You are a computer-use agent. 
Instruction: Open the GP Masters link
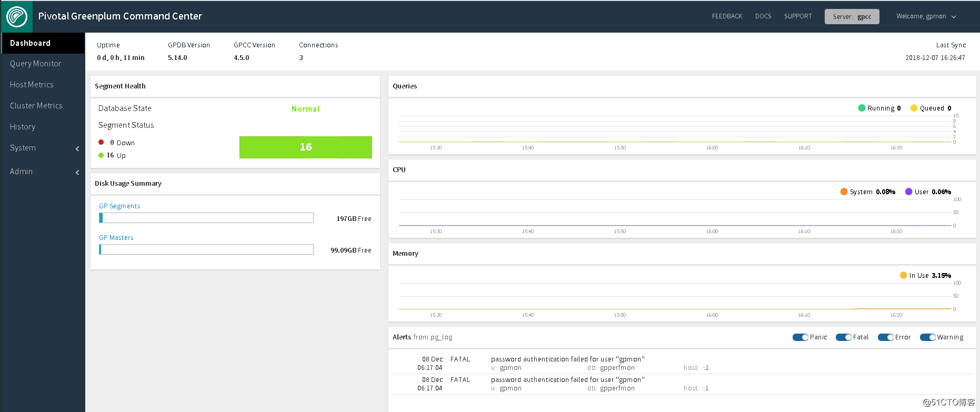[116, 238]
